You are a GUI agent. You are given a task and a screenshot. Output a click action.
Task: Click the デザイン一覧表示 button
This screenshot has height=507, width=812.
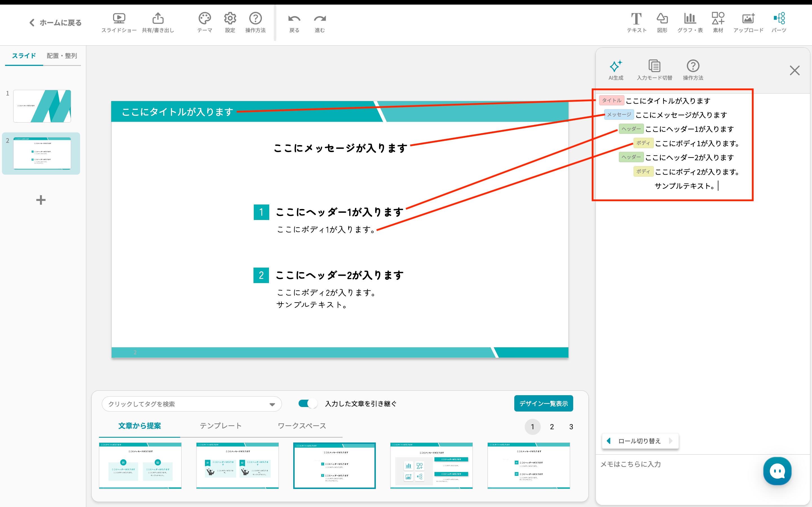tap(543, 403)
